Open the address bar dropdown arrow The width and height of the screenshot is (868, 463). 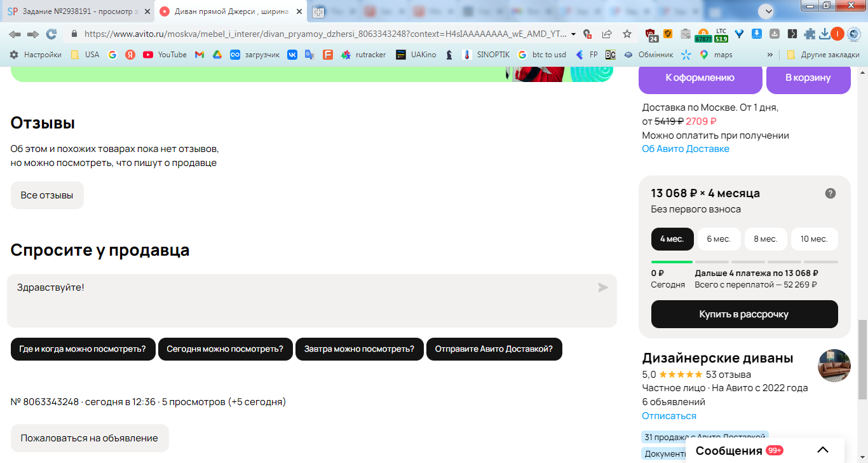[x=574, y=34]
